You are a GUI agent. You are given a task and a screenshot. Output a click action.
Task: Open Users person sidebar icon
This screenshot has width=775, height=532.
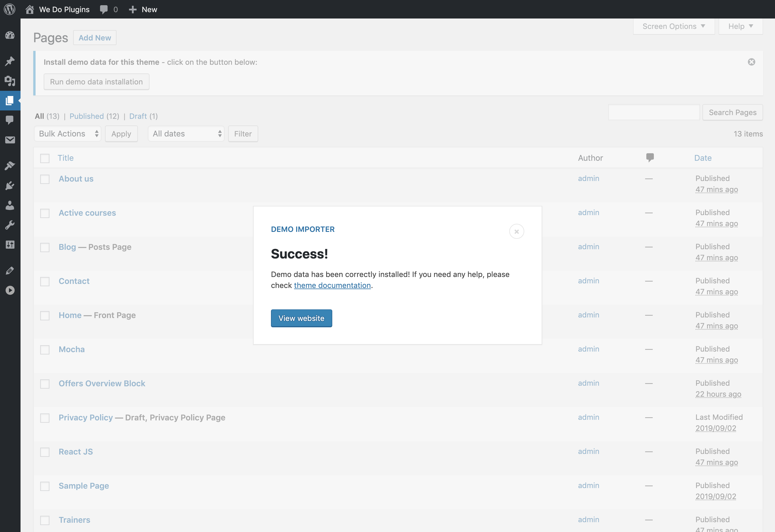(10, 205)
